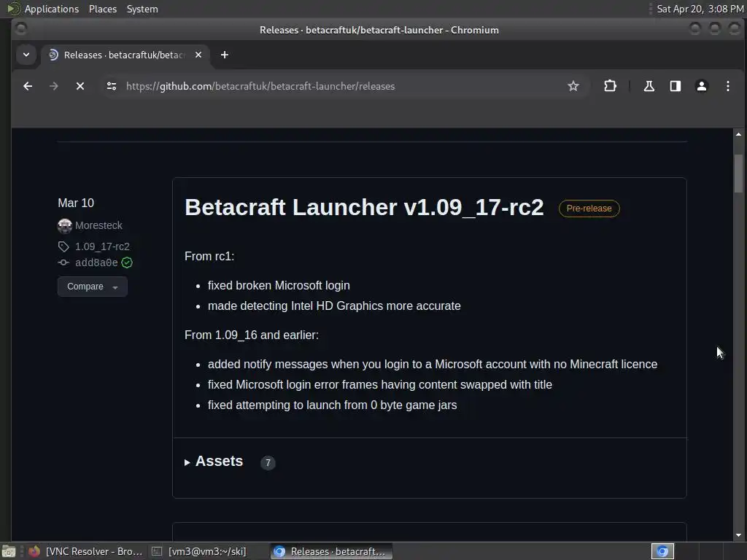Click 'made detecting Intel HD Graphics' bullet
The width and height of the screenshot is (747, 560).
point(334,306)
